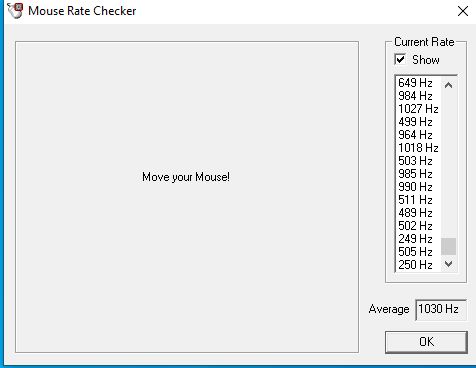Select the 1018 Hz entry

(419, 148)
